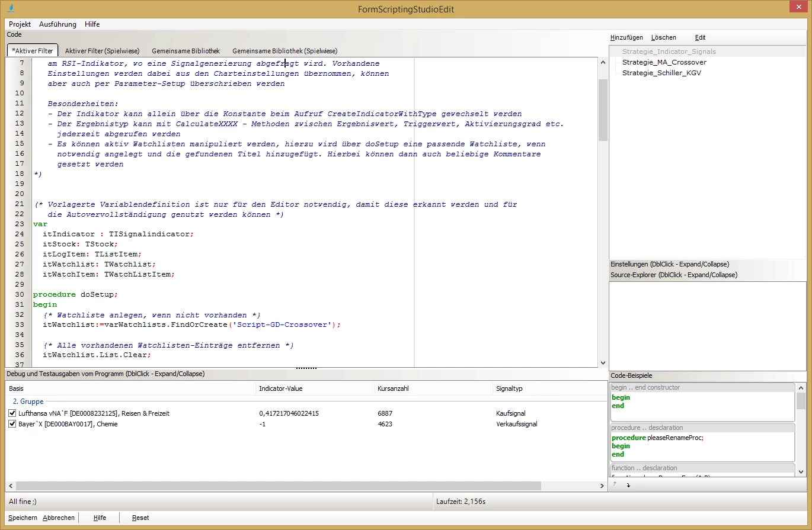Click the 'All fine ;)' status text

pyautogui.click(x=23, y=502)
